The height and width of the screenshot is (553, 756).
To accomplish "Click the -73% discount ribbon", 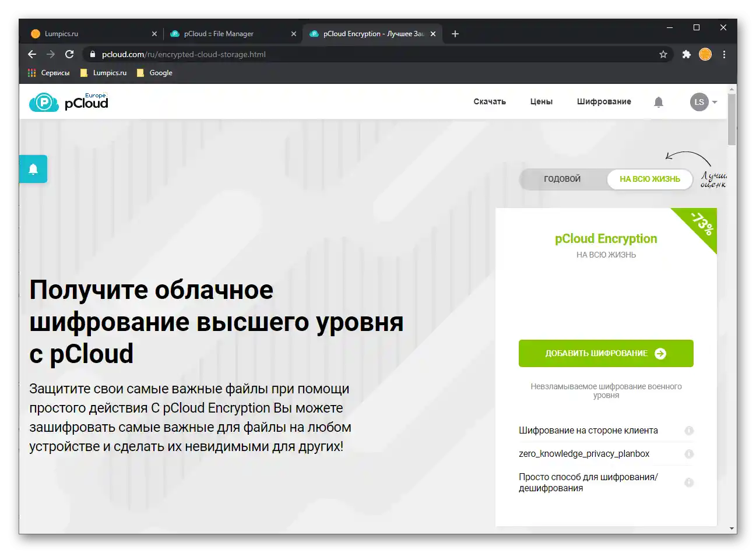I will click(x=701, y=224).
